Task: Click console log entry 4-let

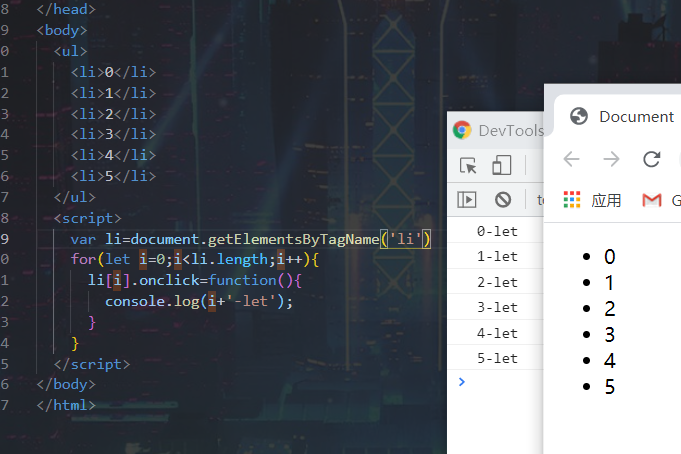Action: (x=497, y=333)
